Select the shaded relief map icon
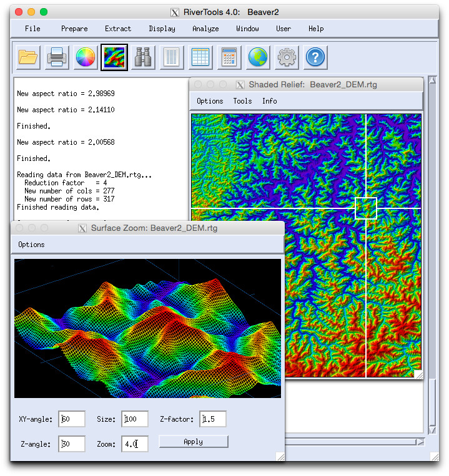Viewport: 449px width, 476px height. click(x=114, y=58)
